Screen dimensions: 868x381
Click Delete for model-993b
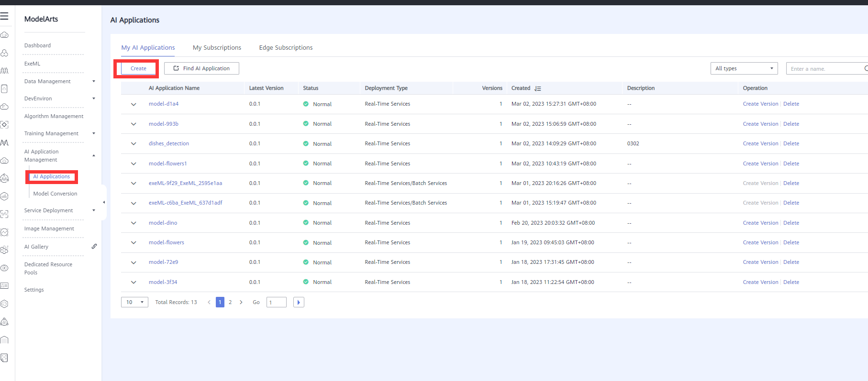pyautogui.click(x=791, y=124)
